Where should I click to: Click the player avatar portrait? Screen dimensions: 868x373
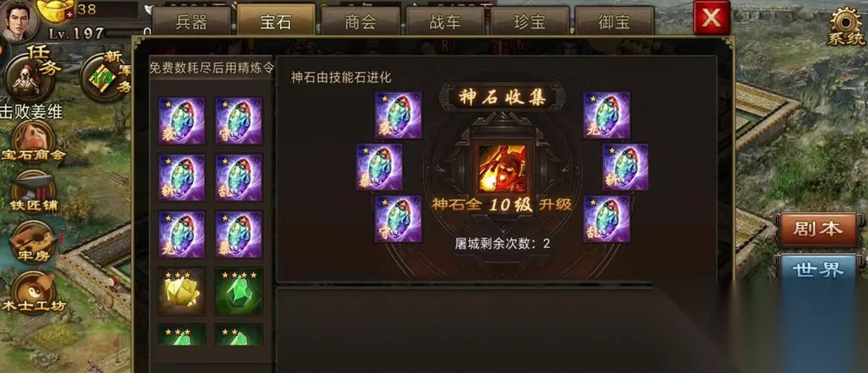tap(19, 20)
